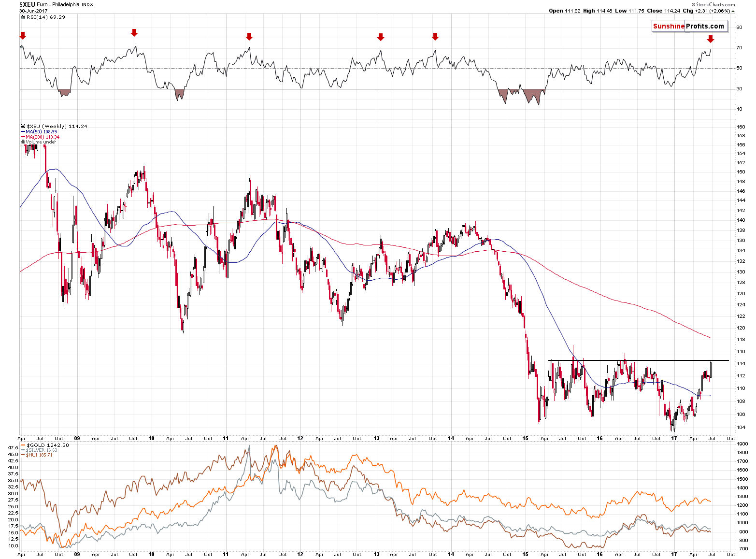This screenshot has height=559, width=756.
Task: Click the 140 label on the price axis
Action: click(x=741, y=220)
